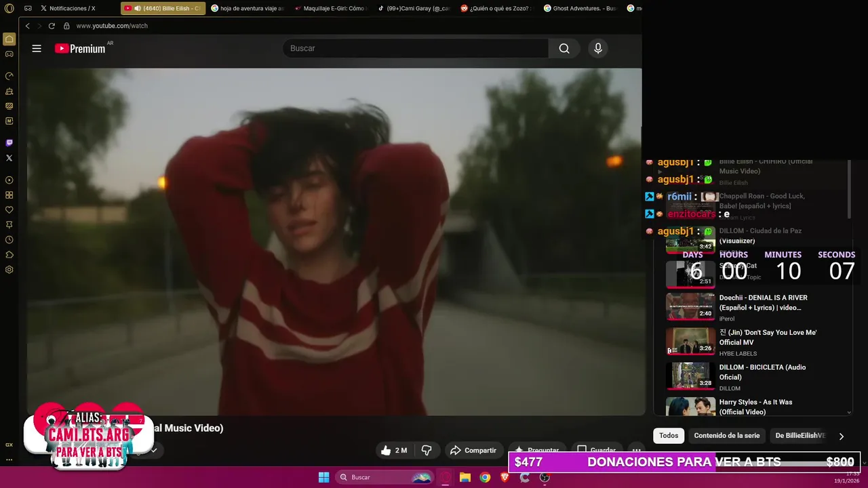Open the Opera GX menu logo

coord(9,8)
